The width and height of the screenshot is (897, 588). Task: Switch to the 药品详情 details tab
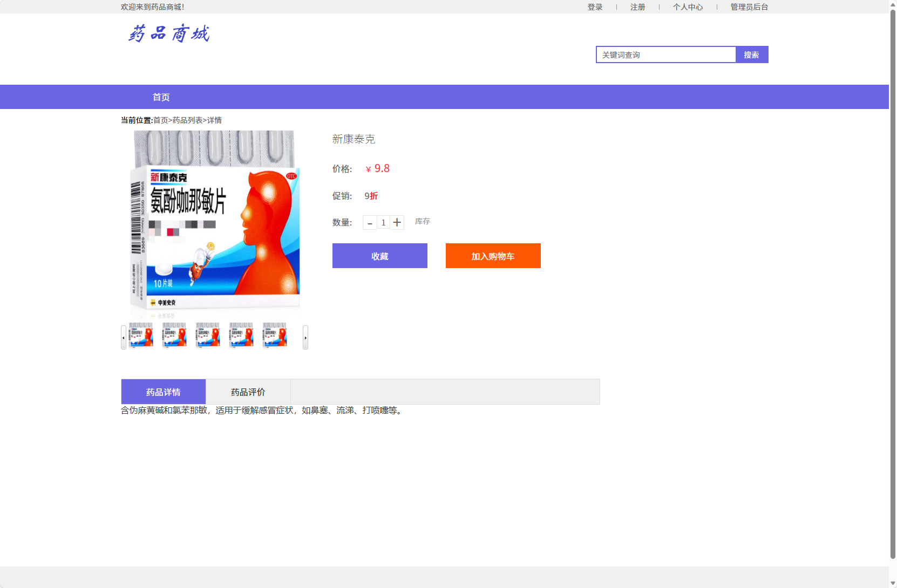[163, 392]
